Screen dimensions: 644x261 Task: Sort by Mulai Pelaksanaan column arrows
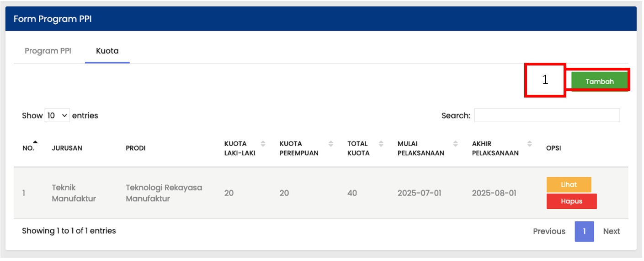click(x=455, y=144)
